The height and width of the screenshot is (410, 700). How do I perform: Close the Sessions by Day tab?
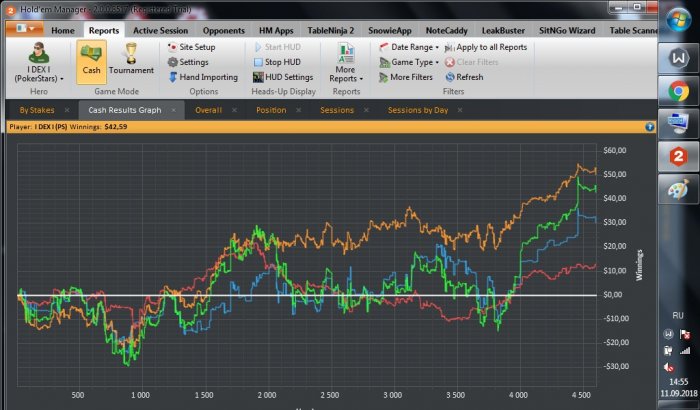coord(460,110)
